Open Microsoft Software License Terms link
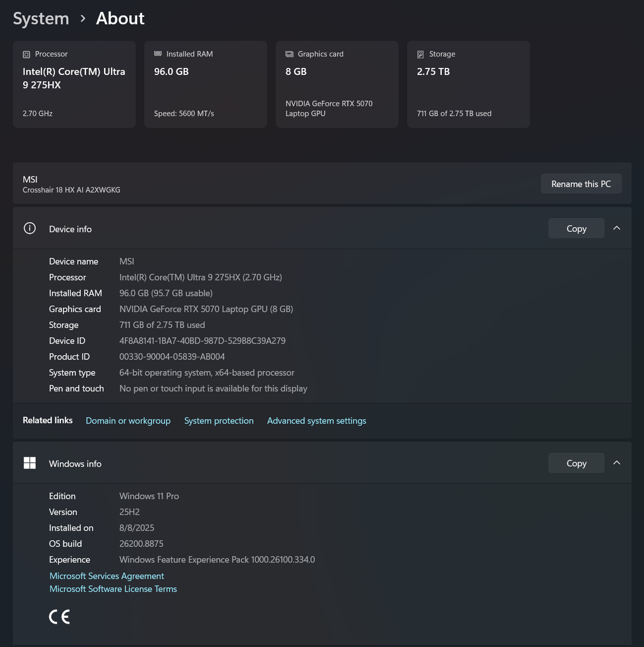This screenshot has width=644, height=647. point(113,589)
